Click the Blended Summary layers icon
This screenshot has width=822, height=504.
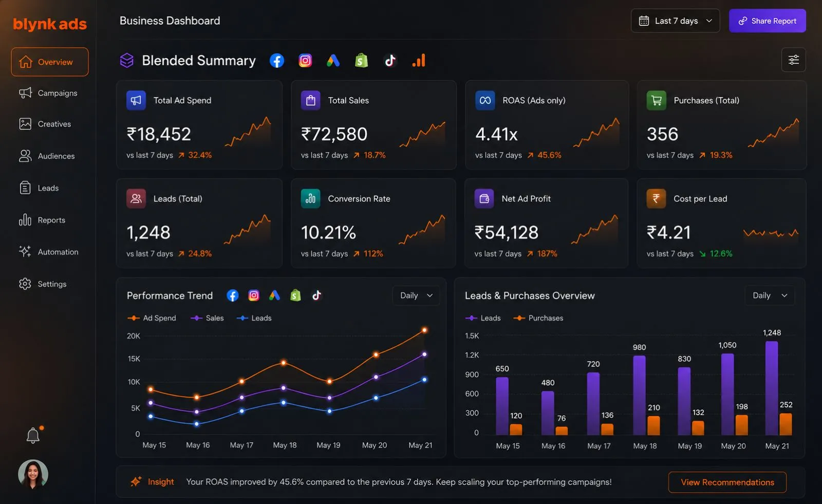tap(127, 61)
